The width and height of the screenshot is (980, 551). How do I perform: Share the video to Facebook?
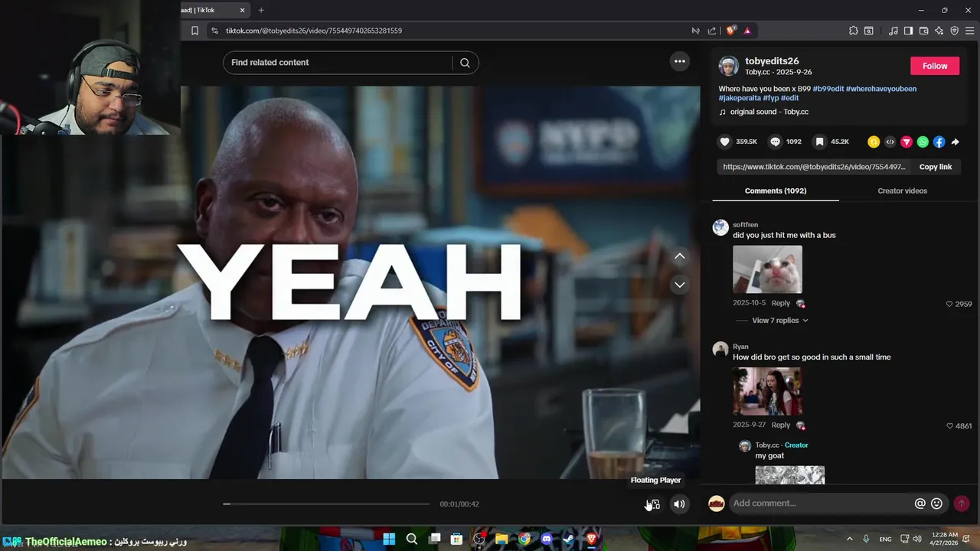(939, 142)
